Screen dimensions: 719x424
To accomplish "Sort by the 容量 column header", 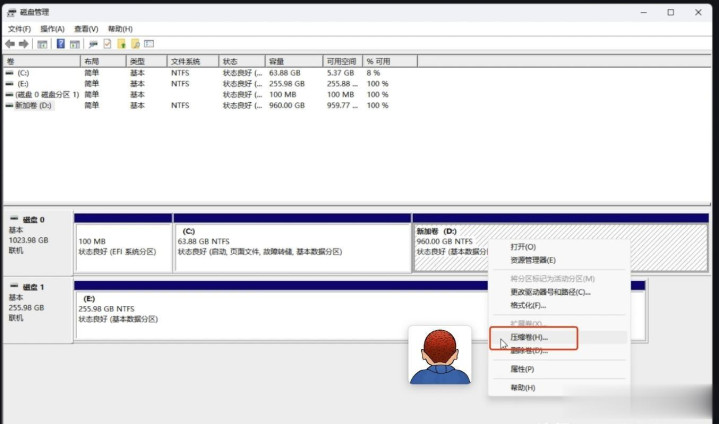I will [x=290, y=61].
